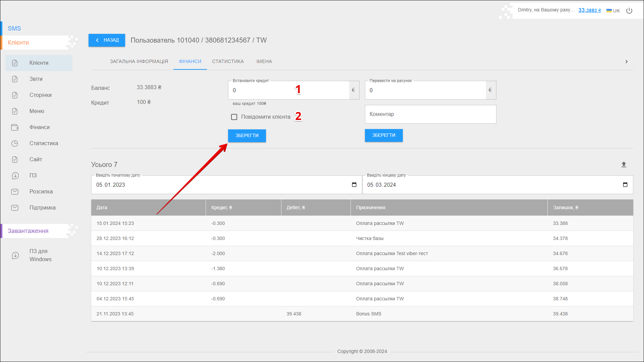Click ПЗ download icon in sidebar
The image size is (644, 362).
click(15, 176)
